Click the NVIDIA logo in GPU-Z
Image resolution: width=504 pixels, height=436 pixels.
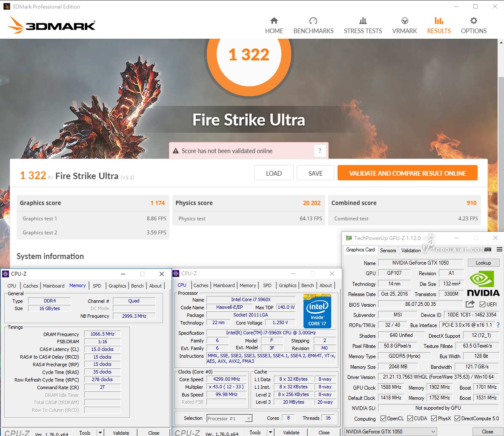click(483, 284)
